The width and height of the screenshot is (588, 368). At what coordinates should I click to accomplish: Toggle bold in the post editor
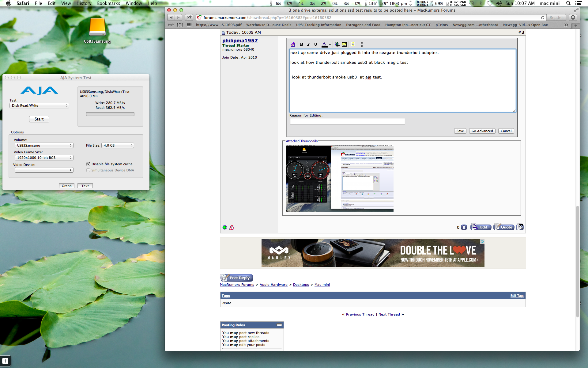(x=301, y=44)
